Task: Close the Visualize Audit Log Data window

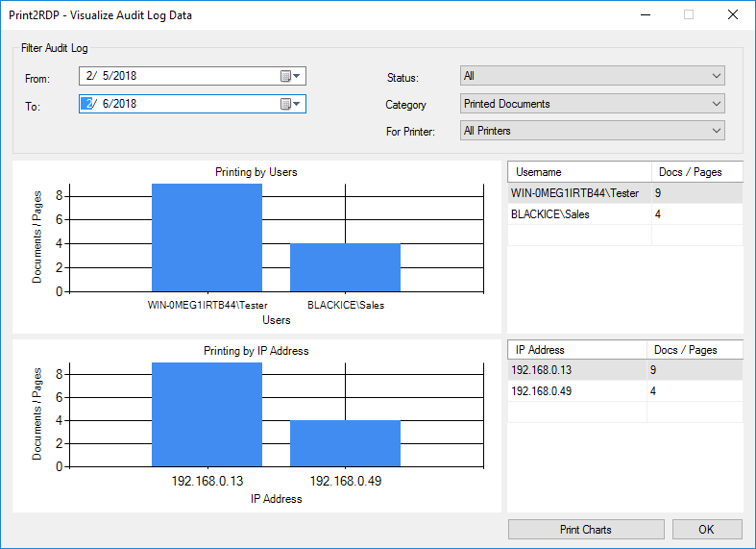Action: [x=732, y=14]
